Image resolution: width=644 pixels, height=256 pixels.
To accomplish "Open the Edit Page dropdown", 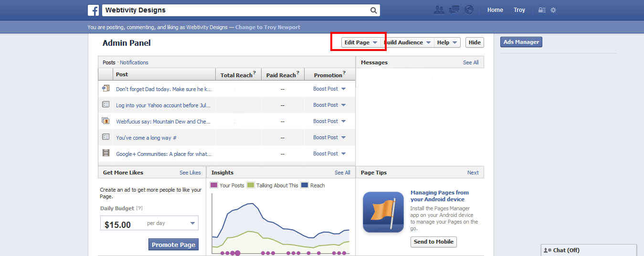I will coord(360,42).
